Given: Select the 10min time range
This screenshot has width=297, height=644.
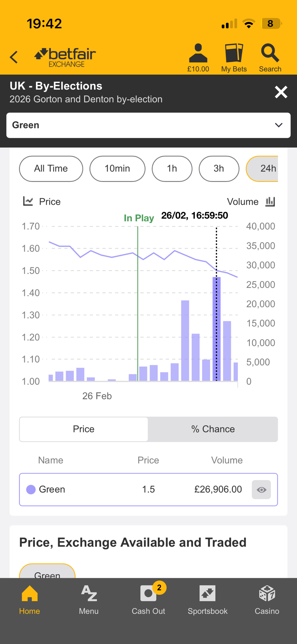Looking at the screenshot, I should click(x=117, y=169).
